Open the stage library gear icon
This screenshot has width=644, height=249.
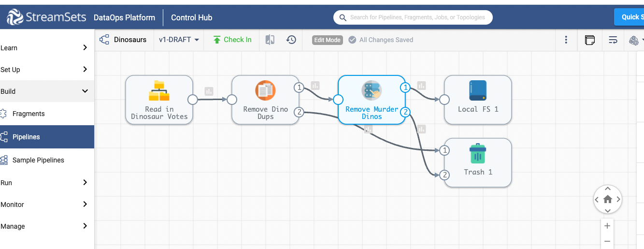tap(634, 41)
